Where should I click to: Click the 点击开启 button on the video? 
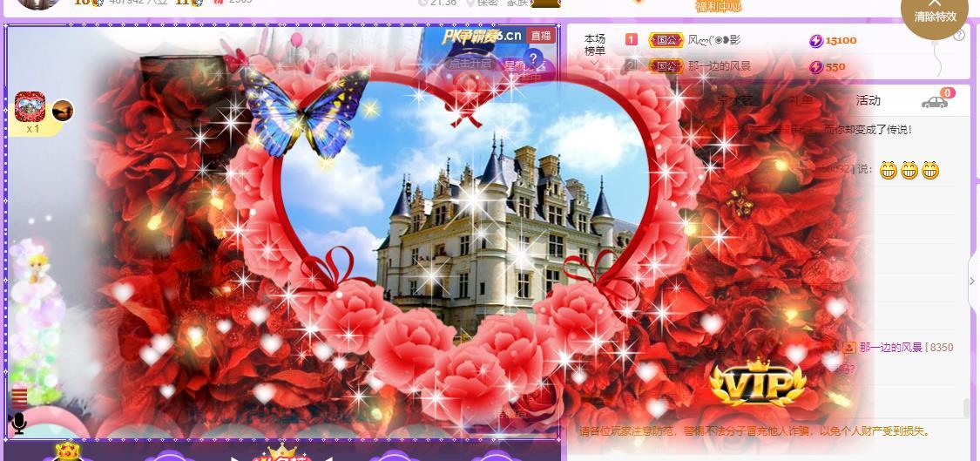(x=470, y=64)
